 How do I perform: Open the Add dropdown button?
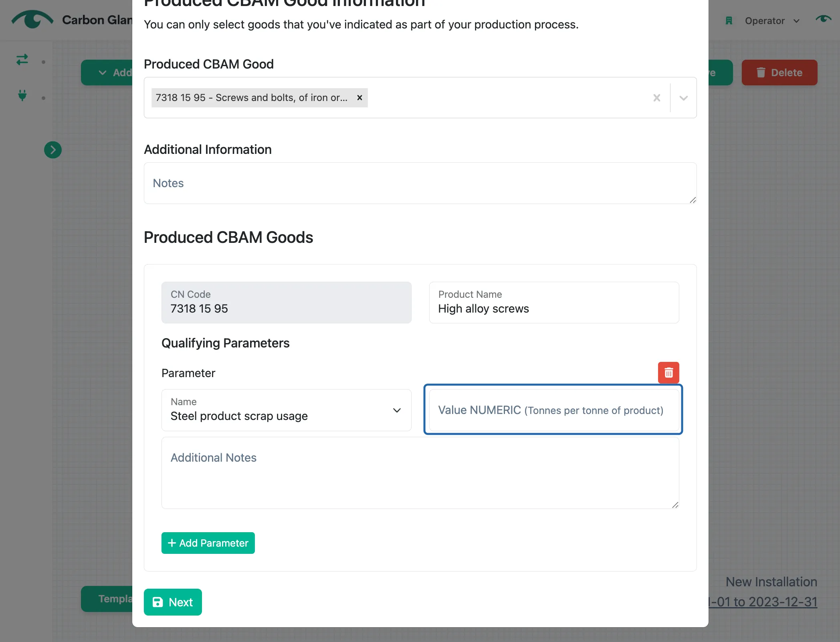pyautogui.click(x=107, y=73)
